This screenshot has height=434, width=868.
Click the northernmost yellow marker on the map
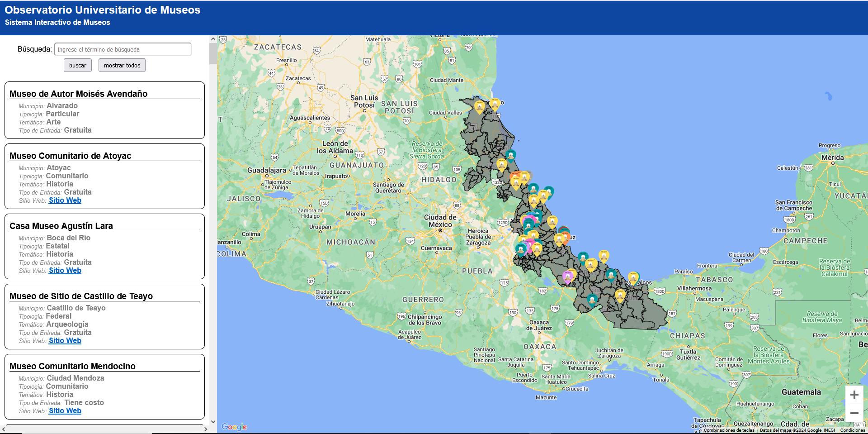point(495,104)
